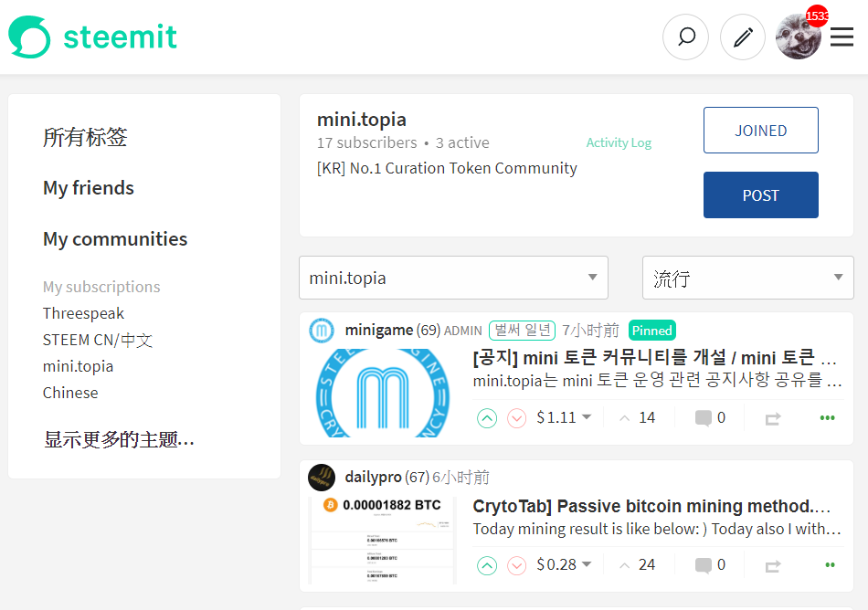Open 所有标签 in sidebar
Viewport: 868px width, 610px height.
coord(85,137)
